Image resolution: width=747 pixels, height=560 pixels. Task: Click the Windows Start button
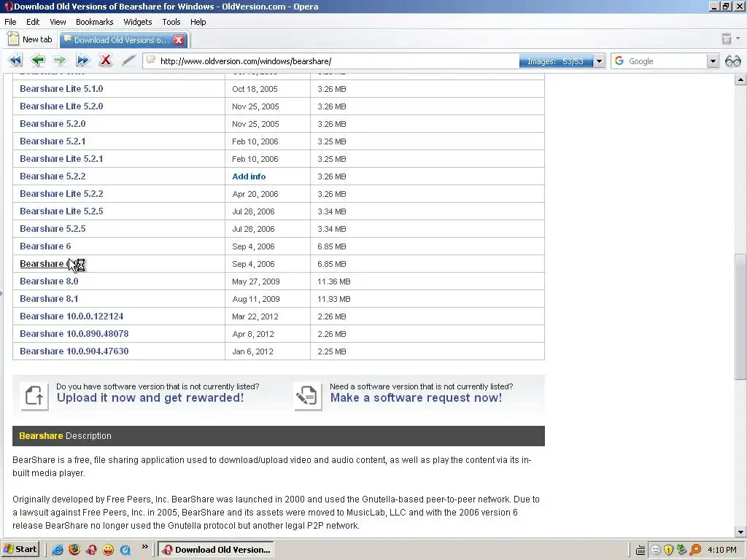point(20,550)
